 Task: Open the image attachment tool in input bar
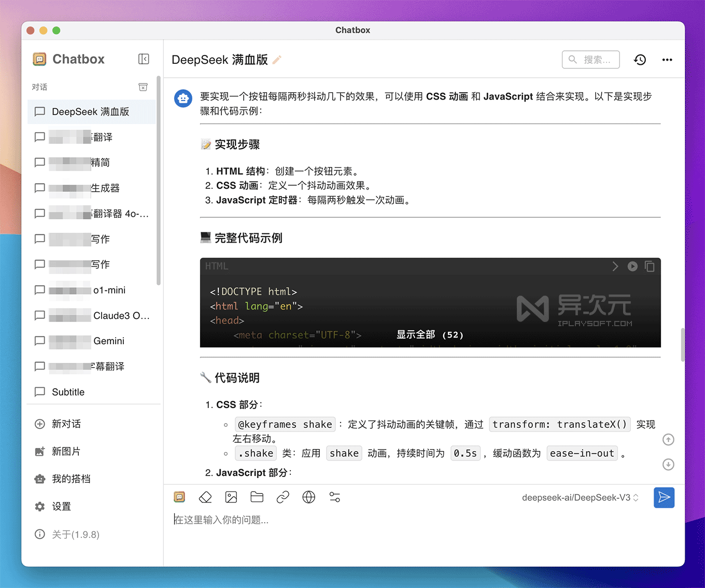(231, 497)
